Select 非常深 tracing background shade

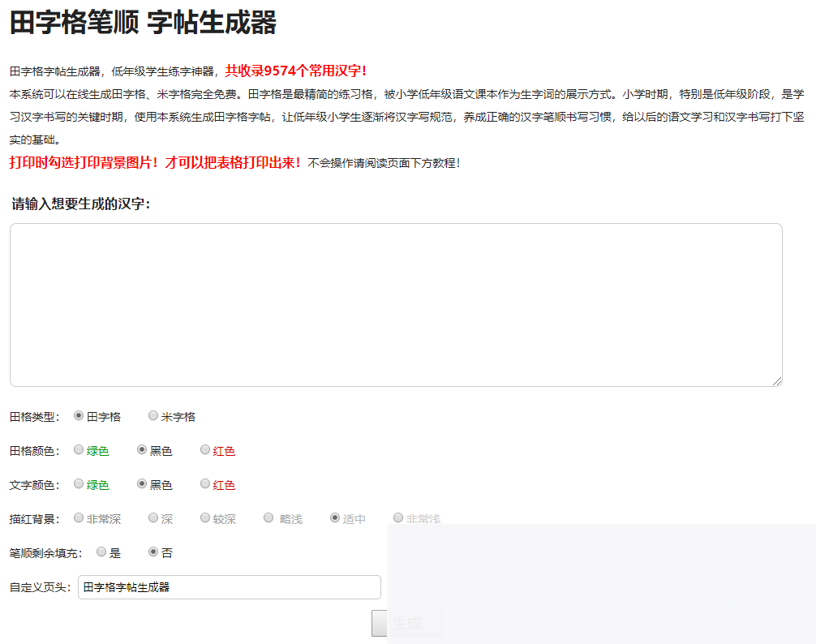click(78, 517)
